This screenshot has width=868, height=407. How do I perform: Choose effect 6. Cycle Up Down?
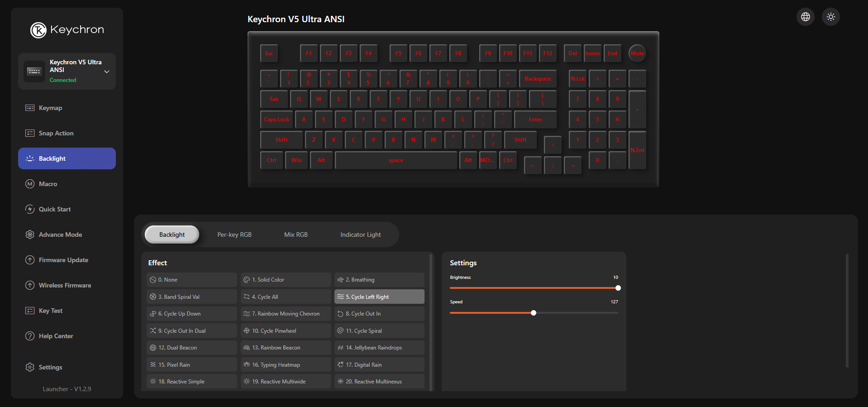click(192, 314)
